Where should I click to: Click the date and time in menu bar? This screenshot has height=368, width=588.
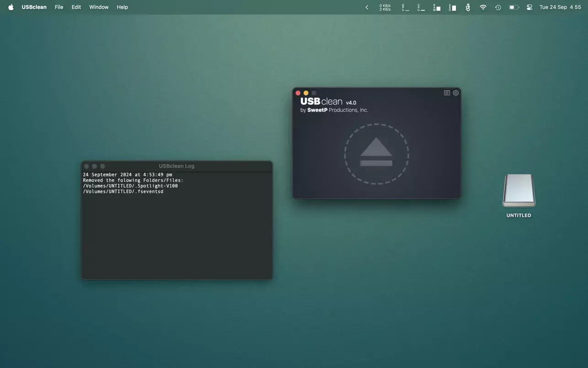[x=560, y=7]
